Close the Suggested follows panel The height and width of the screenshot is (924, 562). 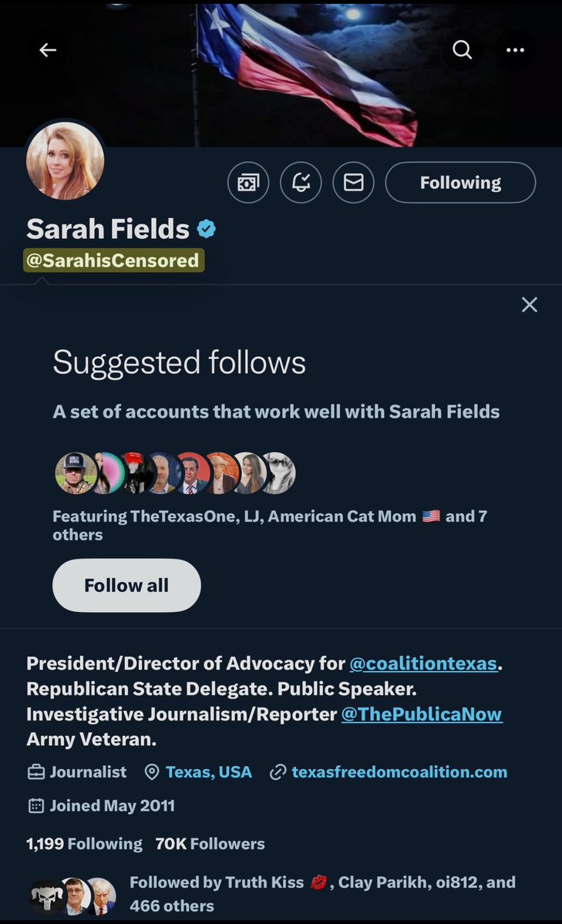[529, 305]
